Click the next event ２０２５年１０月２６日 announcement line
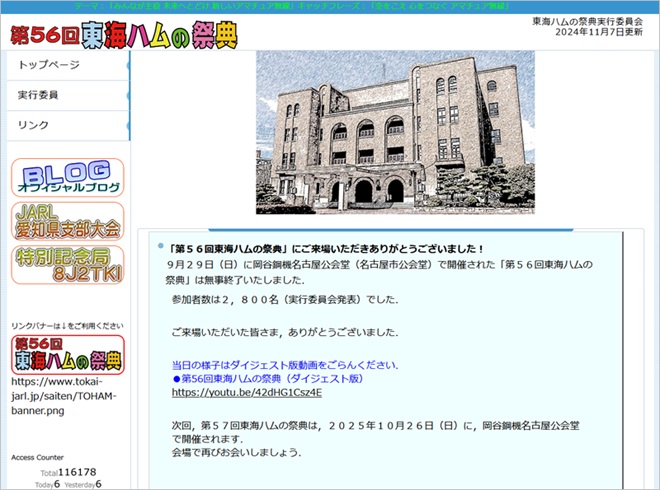The width and height of the screenshot is (660, 490). 375,432
